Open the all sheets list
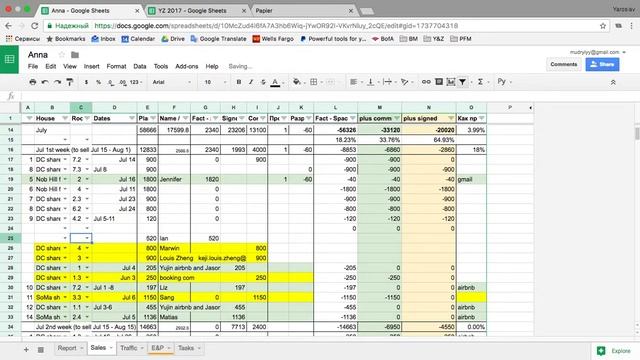The width and height of the screenshot is (640, 360). 40,350
